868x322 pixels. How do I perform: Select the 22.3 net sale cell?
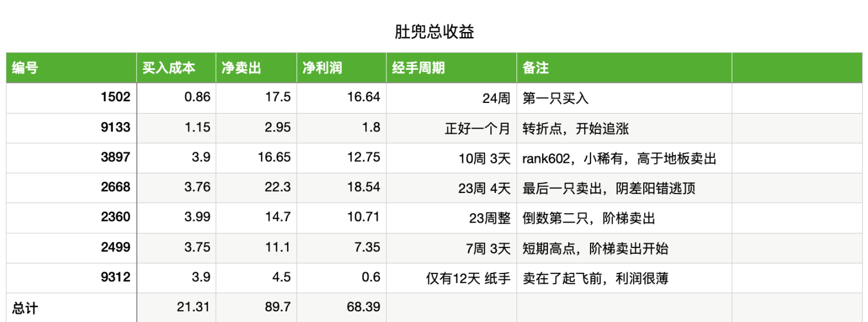coord(277,188)
